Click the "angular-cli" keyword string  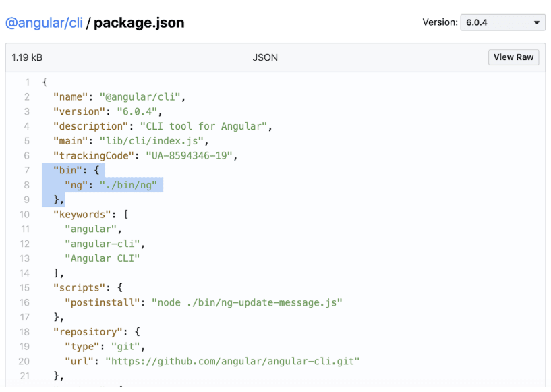point(103,244)
